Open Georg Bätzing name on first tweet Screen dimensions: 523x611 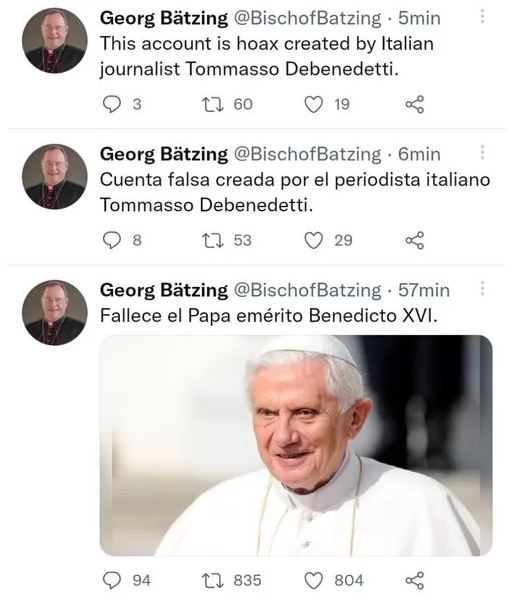coord(164,18)
